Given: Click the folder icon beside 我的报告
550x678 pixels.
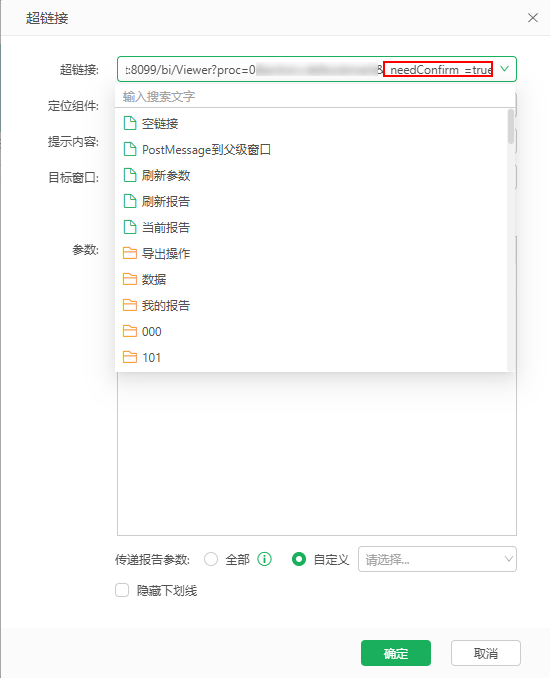Looking at the screenshot, I should tap(130, 305).
